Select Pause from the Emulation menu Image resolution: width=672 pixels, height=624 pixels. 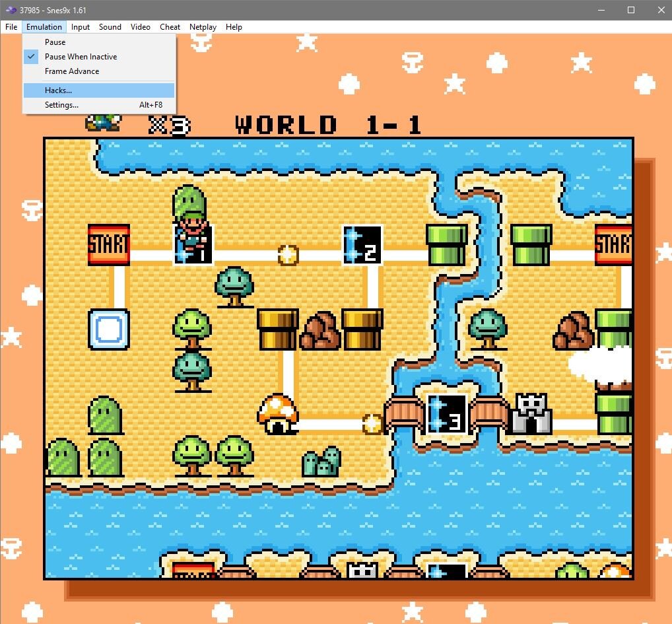pyautogui.click(x=55, y=42)
